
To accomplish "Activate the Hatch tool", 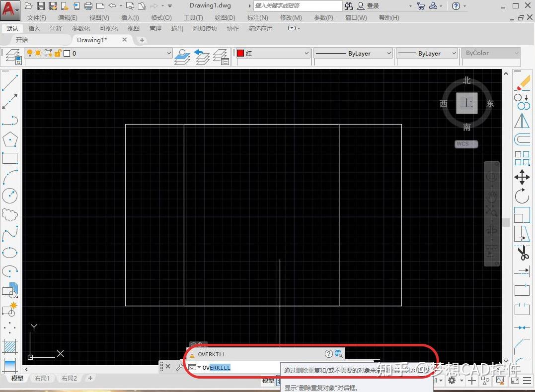I will pos(10,346).
